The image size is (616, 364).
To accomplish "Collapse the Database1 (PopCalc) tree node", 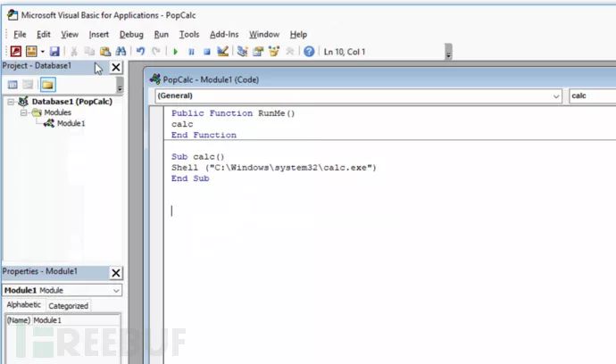I will click(x=11, y=102).
